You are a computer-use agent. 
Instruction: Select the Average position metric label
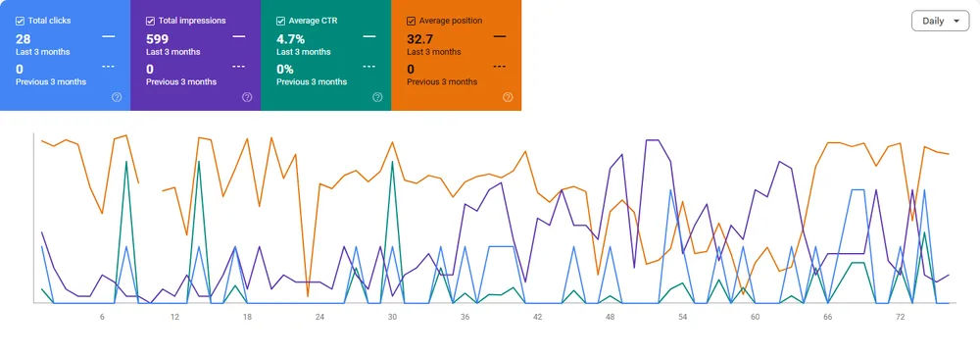pos(451,21)
